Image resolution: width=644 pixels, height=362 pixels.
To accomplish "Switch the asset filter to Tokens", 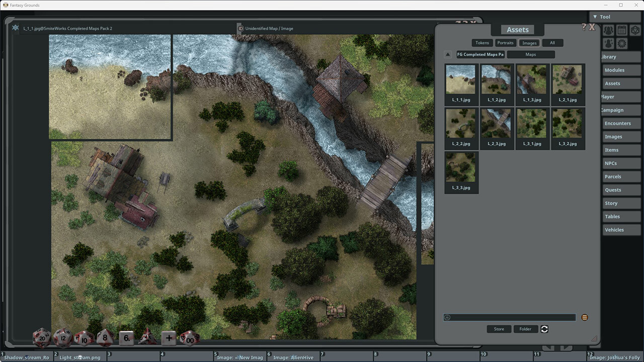I will point(482,43).
